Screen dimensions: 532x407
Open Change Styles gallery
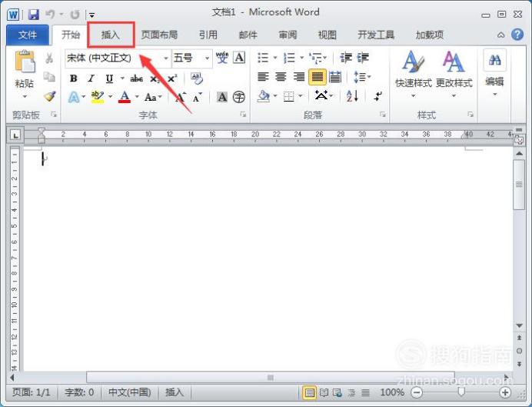coord(454,74)
